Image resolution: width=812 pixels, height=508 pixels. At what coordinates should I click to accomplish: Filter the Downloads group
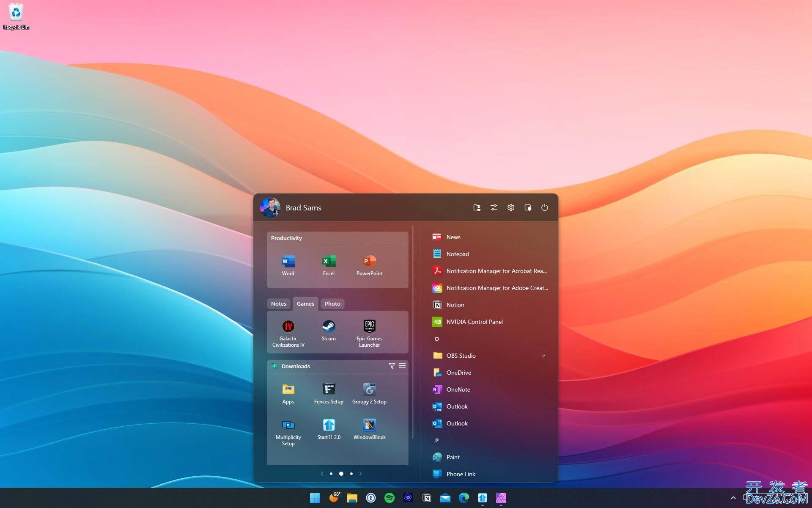point(392,366)
